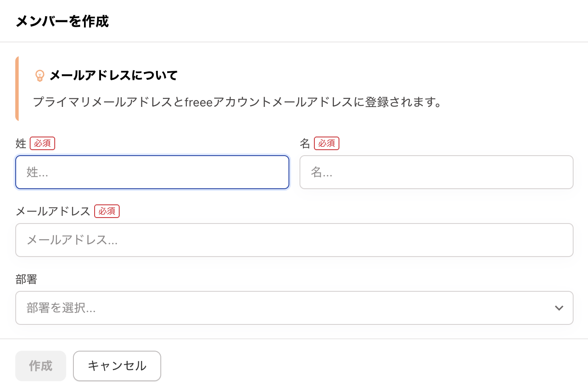The image size is (588, 391).
Task: Click the 必須 badge next to 姓
Action: click(42, 143)
